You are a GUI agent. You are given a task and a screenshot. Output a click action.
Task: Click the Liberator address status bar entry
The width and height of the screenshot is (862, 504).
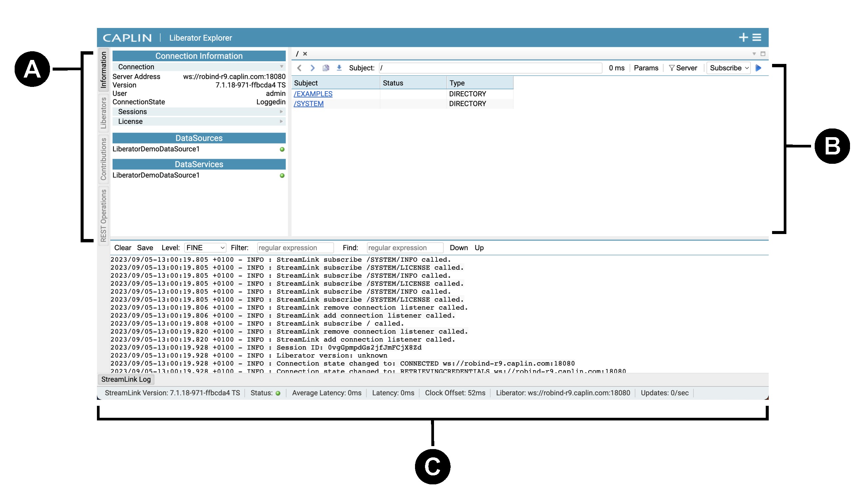click(563, 393)
